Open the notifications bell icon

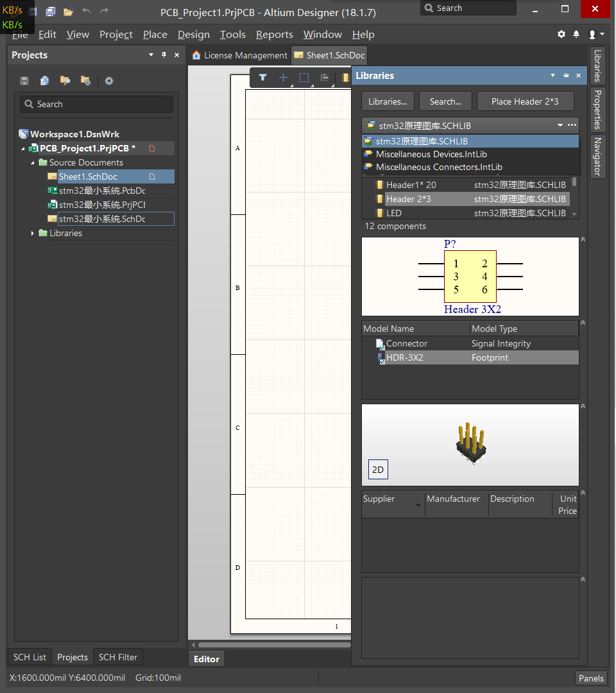[x=576, y=34]
